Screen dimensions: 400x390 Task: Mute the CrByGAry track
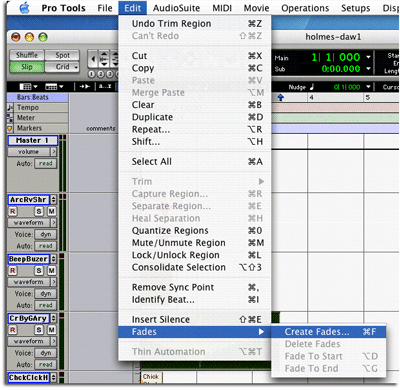51,330
